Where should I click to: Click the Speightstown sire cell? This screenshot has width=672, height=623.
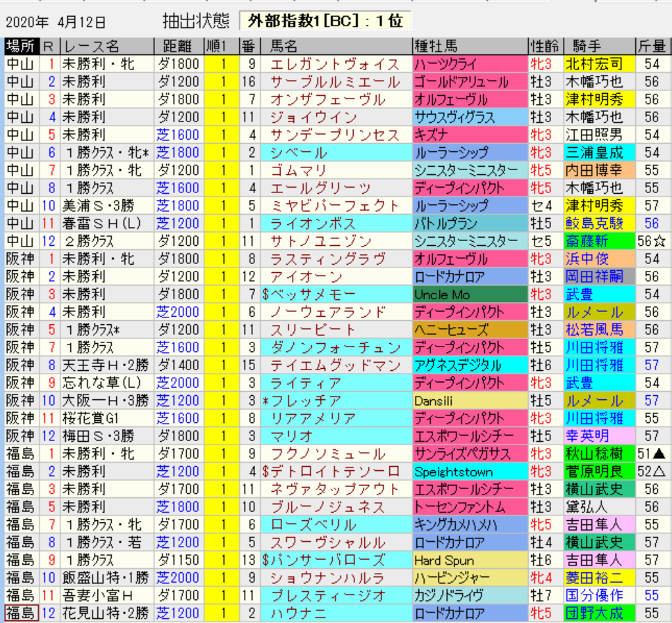(x=469, y=472)
